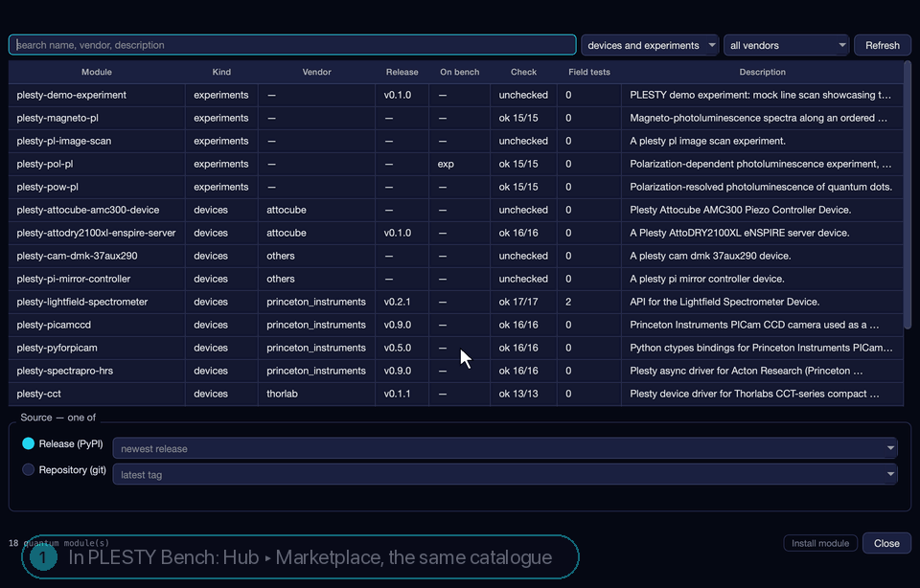Select the Release (PyPI) radio button
This screenshot has width=920, height=588.
[28, 443]
